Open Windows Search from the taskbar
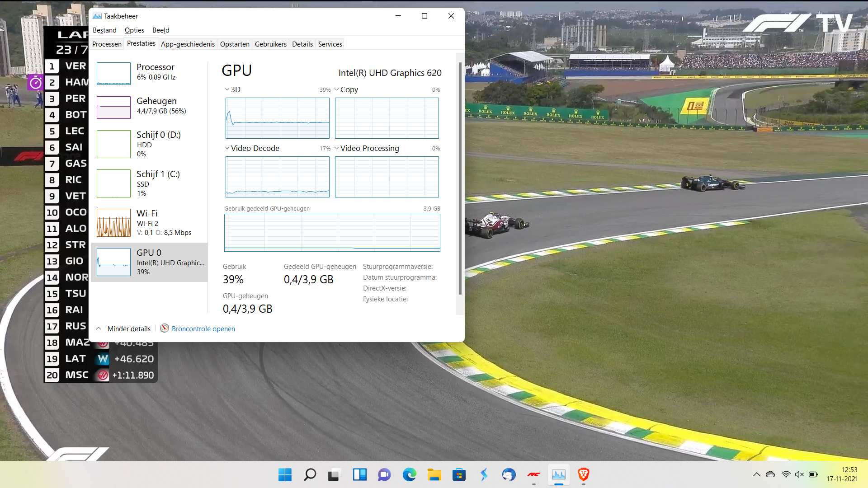This screenshot has height=488, width=868. pyautogui.click(x=310, y=475)
